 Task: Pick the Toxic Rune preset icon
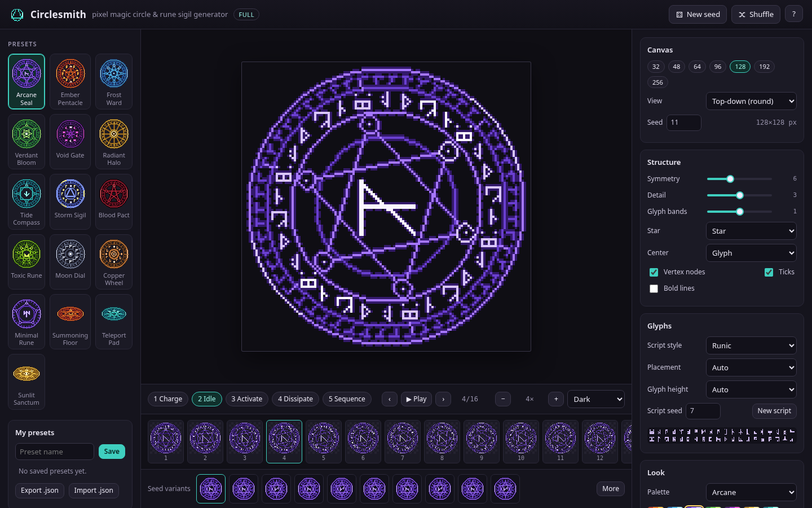click(x=27, y=254)
